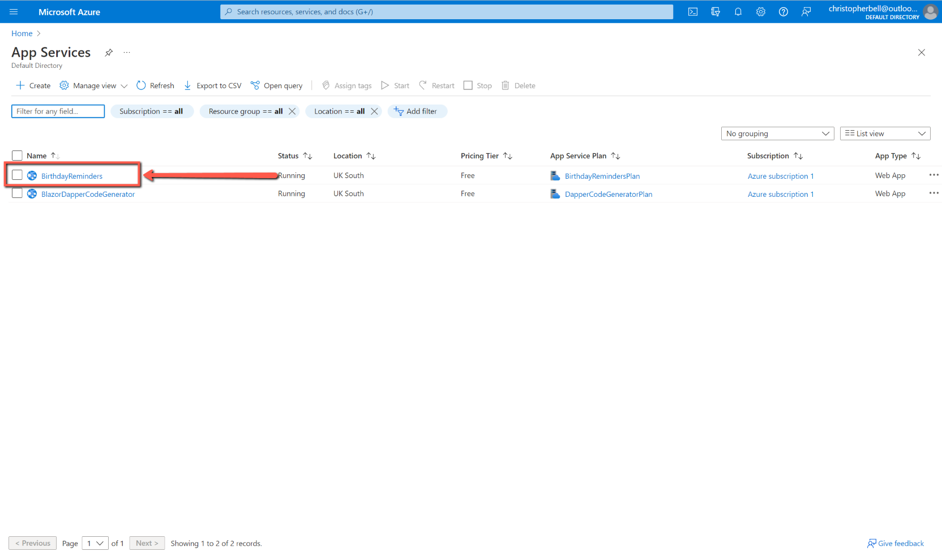Open the BirthdayReminders app service link
The width and height of the screenshot is (942, 560).
[71, 175]
